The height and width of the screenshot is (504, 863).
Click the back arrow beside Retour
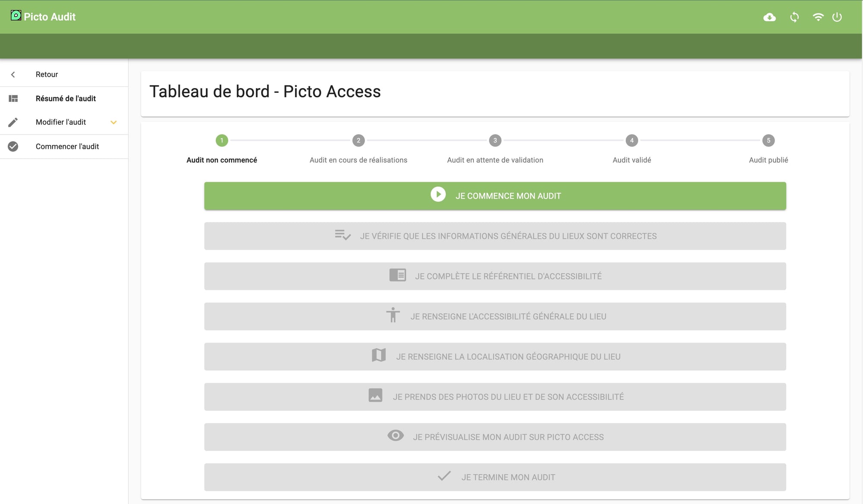pos(13,74)
